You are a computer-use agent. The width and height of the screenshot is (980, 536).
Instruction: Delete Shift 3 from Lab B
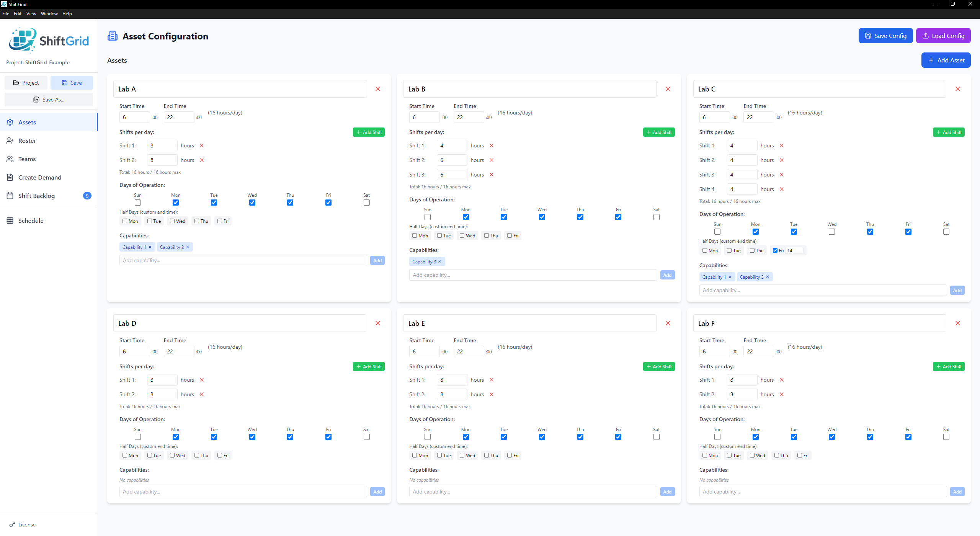492,175
